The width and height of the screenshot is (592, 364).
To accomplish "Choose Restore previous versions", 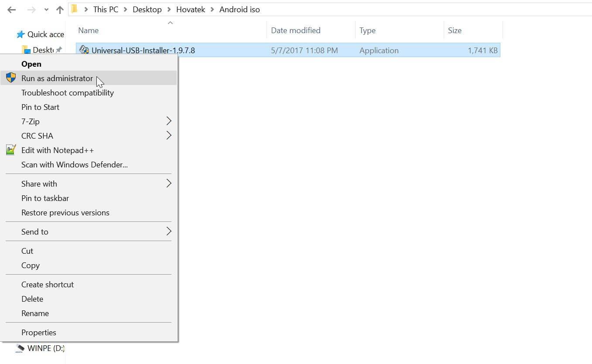I will [x=65, y=212].
